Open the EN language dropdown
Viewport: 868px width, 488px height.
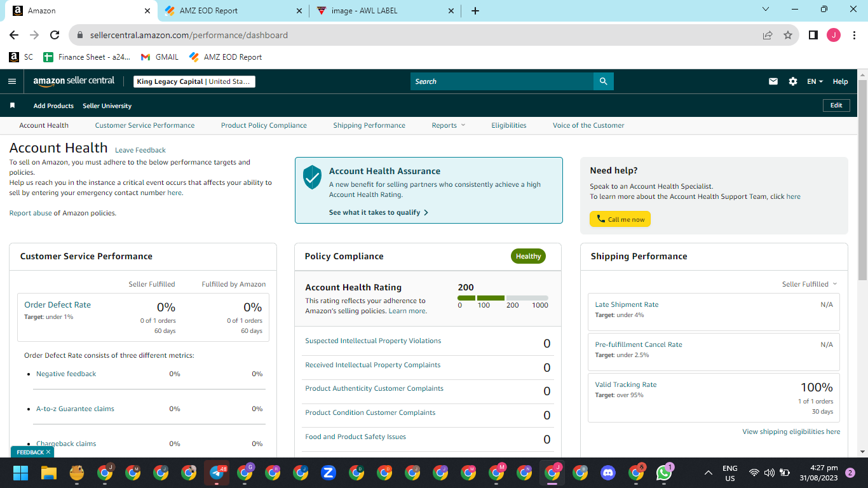(x=815, y=81)
